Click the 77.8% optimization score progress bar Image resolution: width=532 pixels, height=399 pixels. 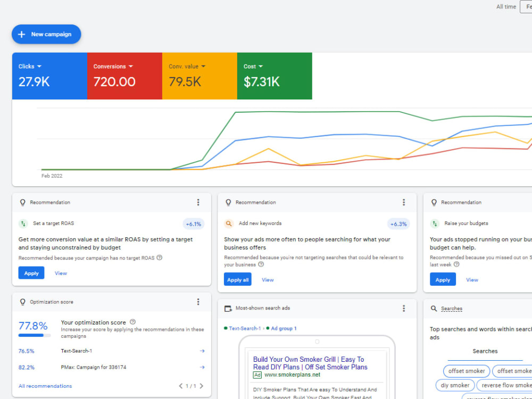pos(34,336)
